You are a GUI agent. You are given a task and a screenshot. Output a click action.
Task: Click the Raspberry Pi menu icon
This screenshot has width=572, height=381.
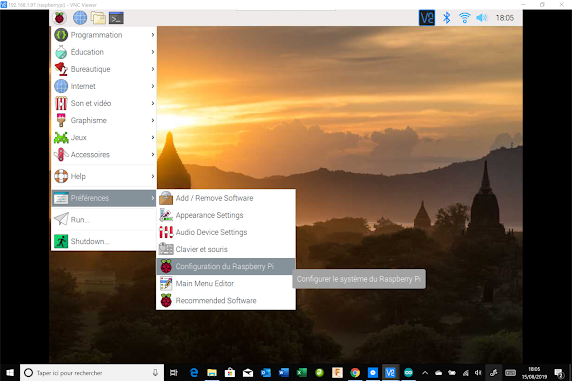tap(59, 18)
